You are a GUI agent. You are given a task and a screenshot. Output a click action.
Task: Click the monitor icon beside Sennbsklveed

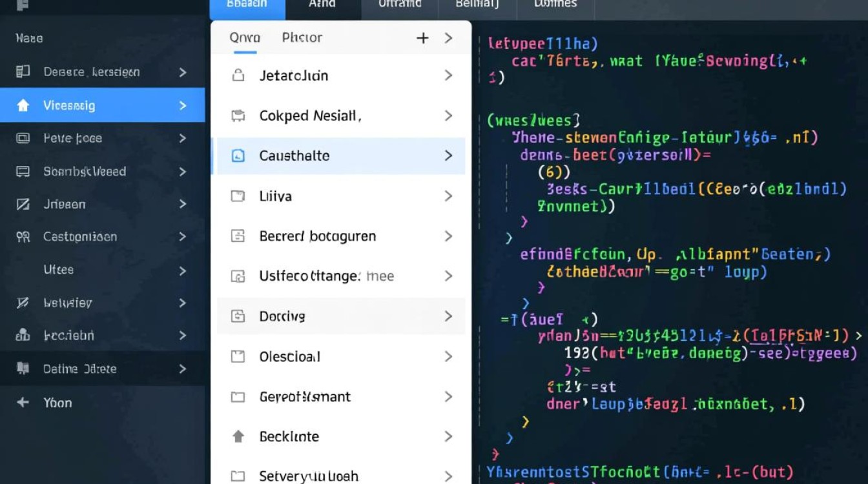pos(23,172)
